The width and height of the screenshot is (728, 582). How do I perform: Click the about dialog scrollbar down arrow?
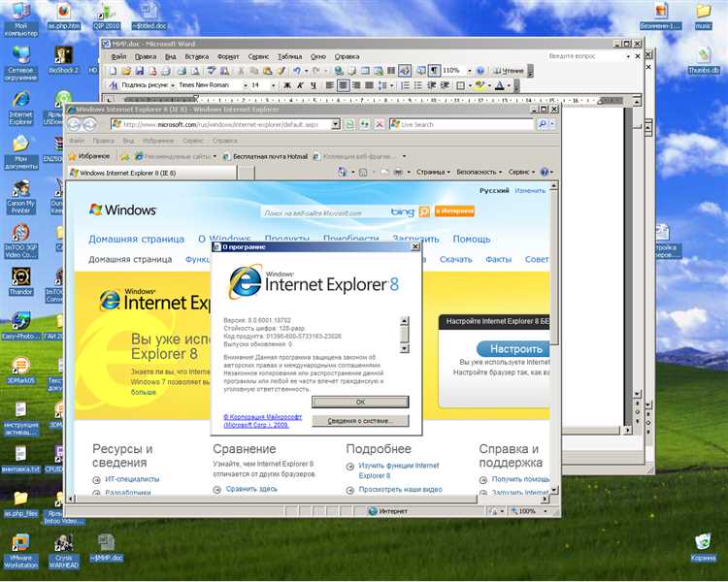[x=405, y=348]
